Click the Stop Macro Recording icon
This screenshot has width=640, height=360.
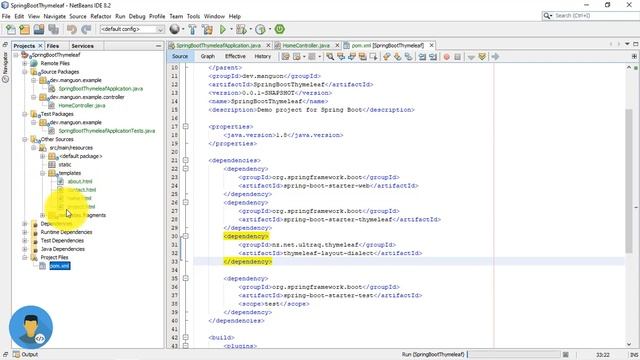click(458, 57)
